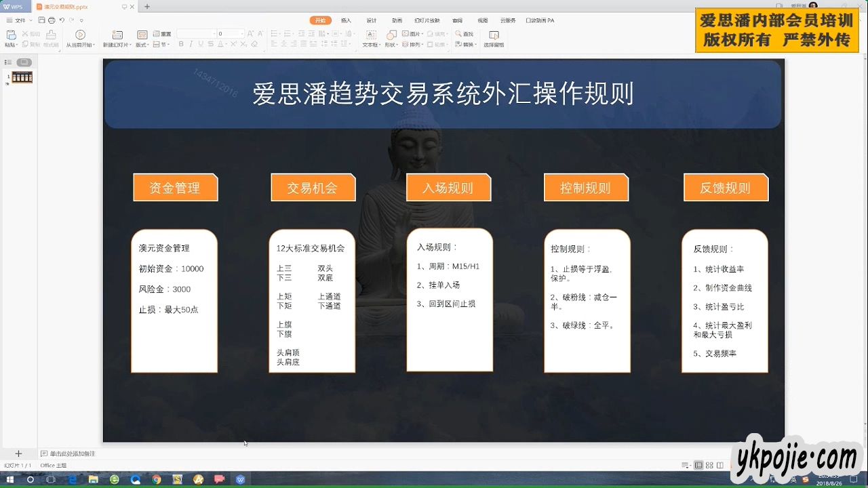This screenshot has width=868, height=488.
Task: Switch to the 插入 (Insert) tab
Action: [346, 20]
